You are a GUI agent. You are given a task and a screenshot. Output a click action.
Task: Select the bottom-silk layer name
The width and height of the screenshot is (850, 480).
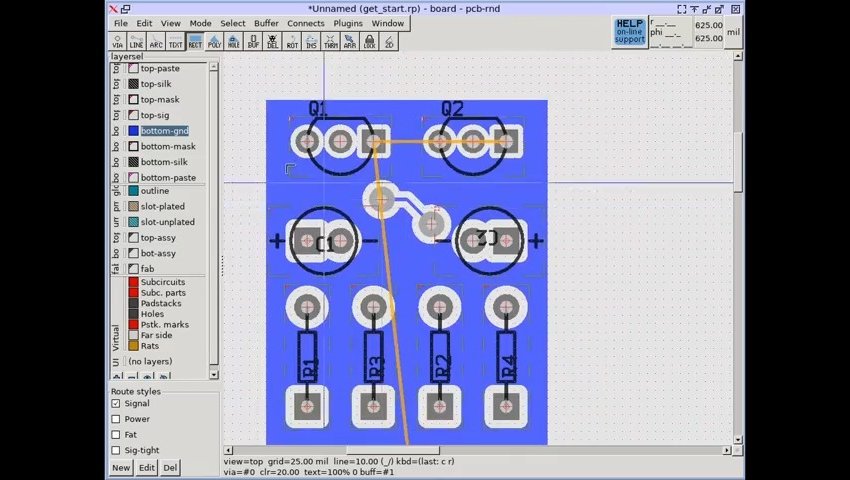coord(164,162)
